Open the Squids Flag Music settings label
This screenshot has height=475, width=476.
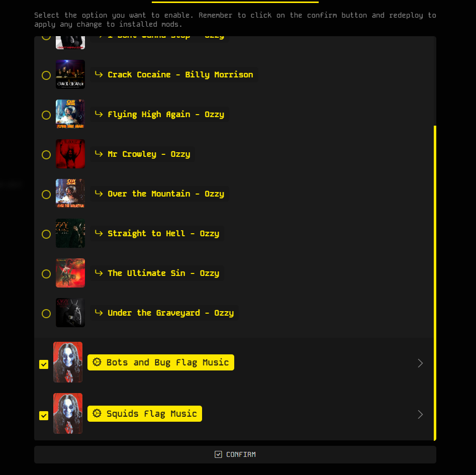pyautogui.click(x=144, y=414)
